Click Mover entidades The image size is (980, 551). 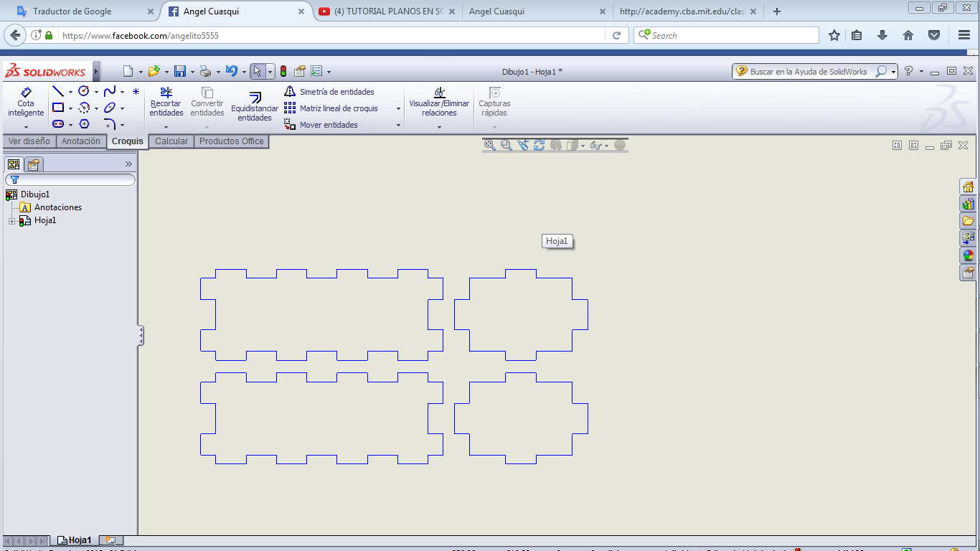click(321, 125)
